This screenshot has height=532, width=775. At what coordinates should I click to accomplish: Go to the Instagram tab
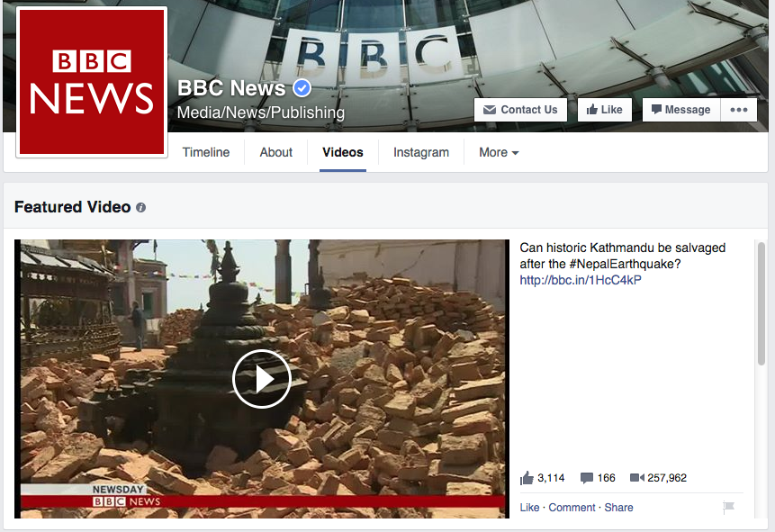point(421,152)
